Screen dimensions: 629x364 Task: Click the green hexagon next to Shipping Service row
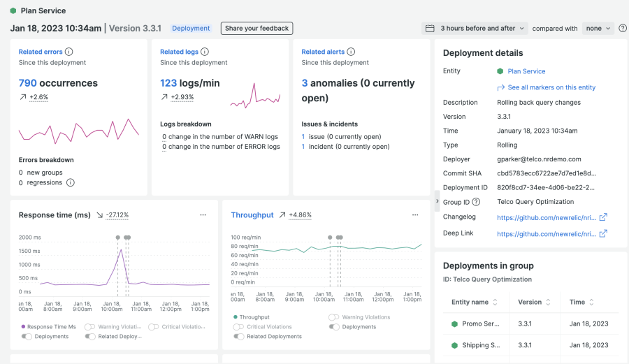(454, 345)
